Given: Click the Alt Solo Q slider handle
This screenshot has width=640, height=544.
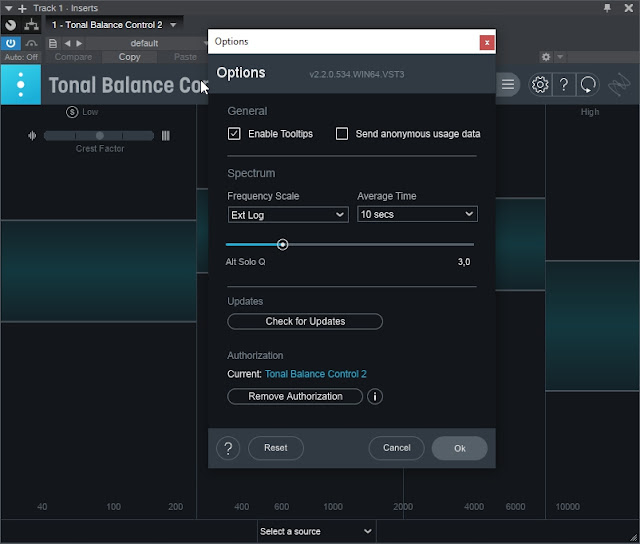Looking at the screenshot, I should 282,244.
